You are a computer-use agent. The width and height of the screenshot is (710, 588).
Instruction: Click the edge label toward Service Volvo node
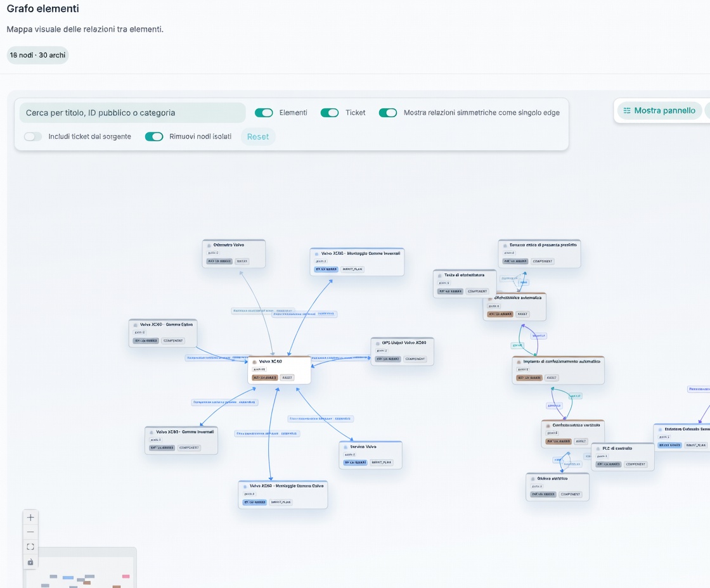(x=321, y=419)
